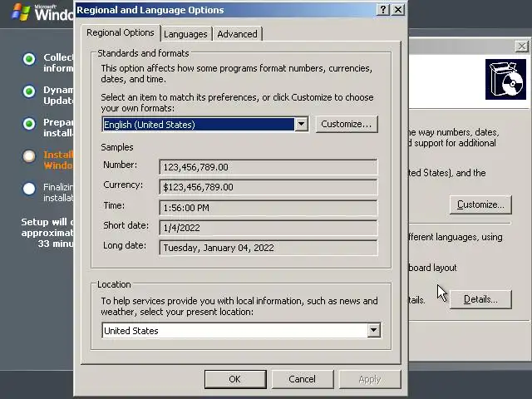Click the Short date: label
Screen dimensions: 532x399
(x=126, y=225)
